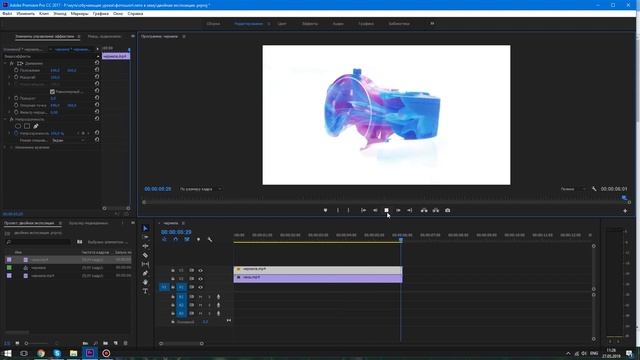Expand the Scale property
The image size is (640, 360).
9,77
